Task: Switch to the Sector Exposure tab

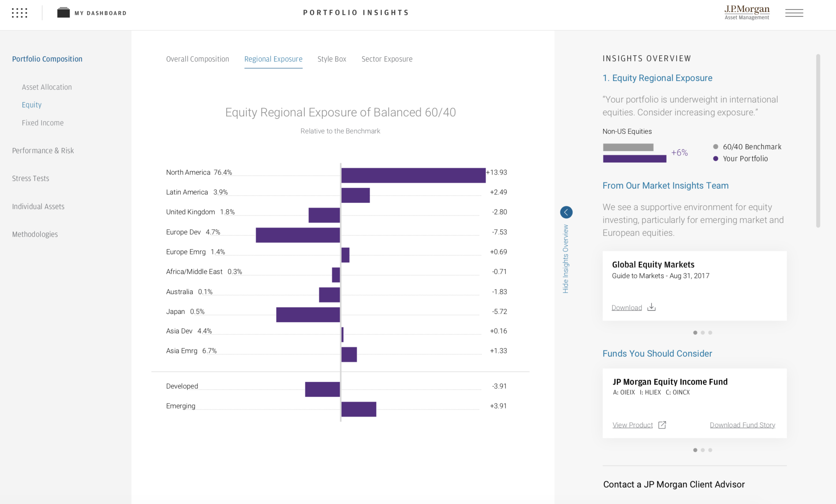Action: (387, 59)
